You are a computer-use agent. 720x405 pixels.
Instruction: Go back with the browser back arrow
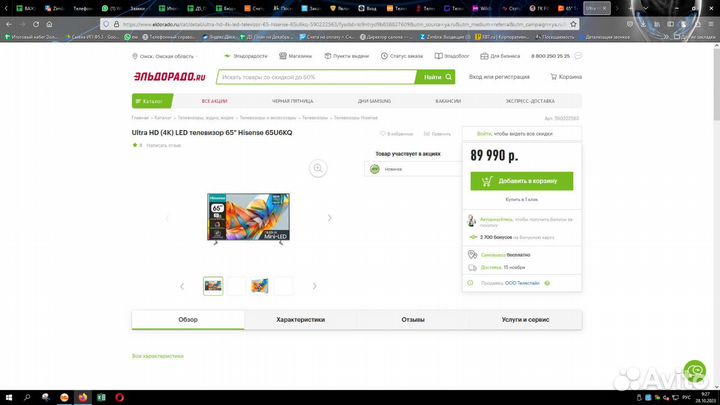coord(9,24)
